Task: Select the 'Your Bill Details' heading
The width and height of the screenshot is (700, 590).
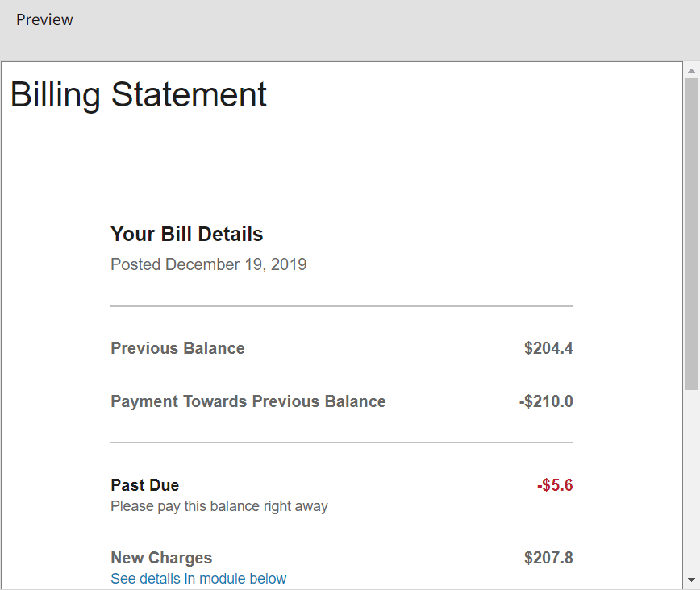Action: 186,235
